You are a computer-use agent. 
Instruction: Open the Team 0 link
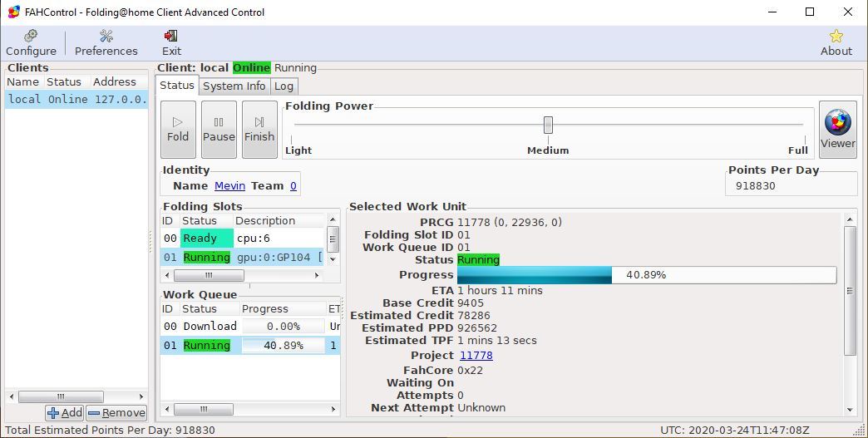pos(293,186)
